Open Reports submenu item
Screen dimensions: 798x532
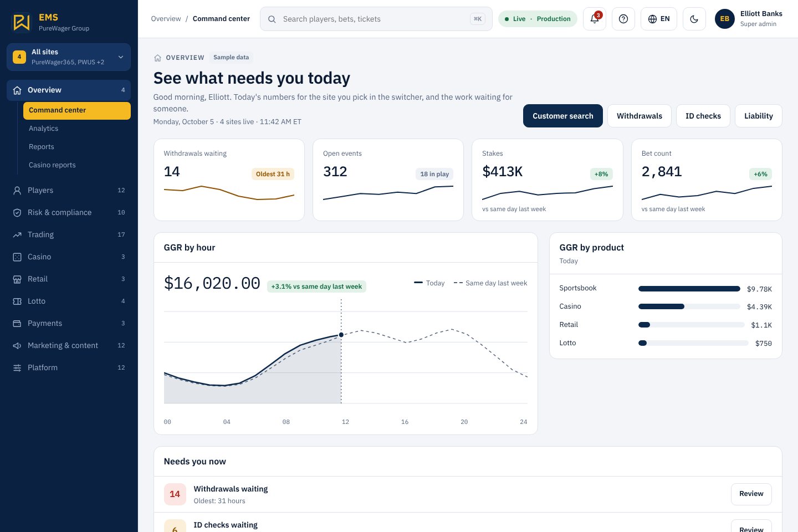coord(77,147)
